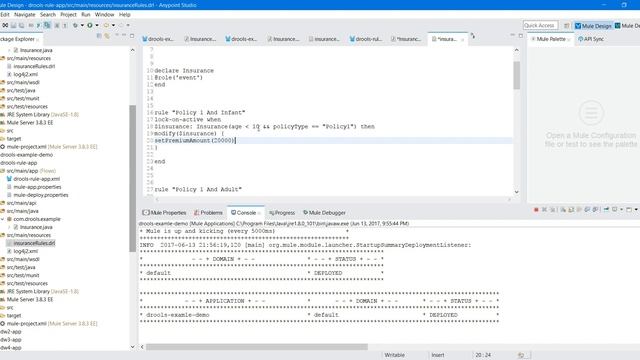Click the Collapse All icon in Package Explorer

(x=99, y=36)
